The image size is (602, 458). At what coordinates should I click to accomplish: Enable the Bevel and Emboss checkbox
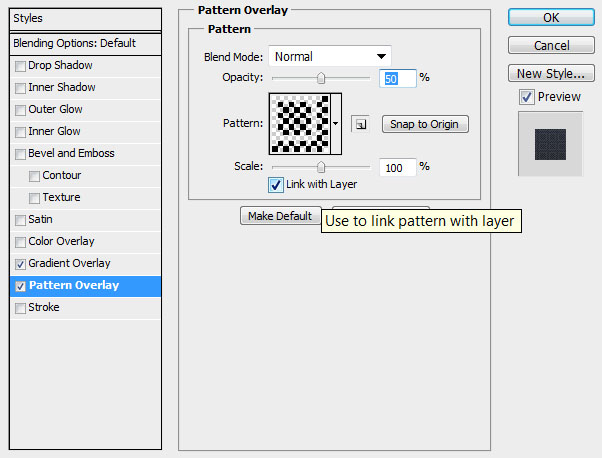coord(20,154)
